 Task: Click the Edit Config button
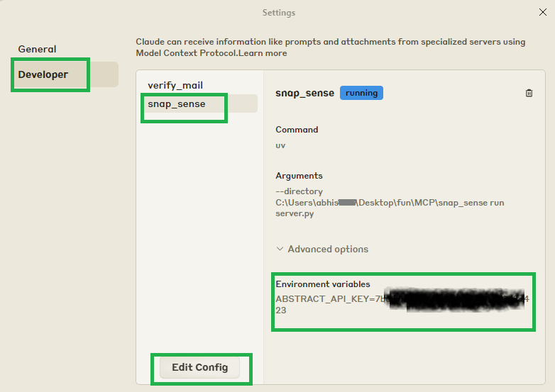point(199,367)
